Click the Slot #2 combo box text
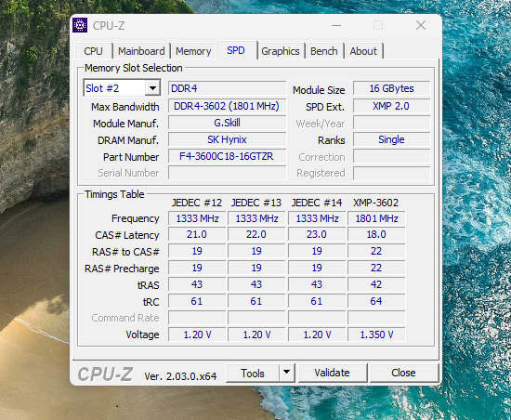This screenshot has width=511, height=420. click(x=114, y=88)
